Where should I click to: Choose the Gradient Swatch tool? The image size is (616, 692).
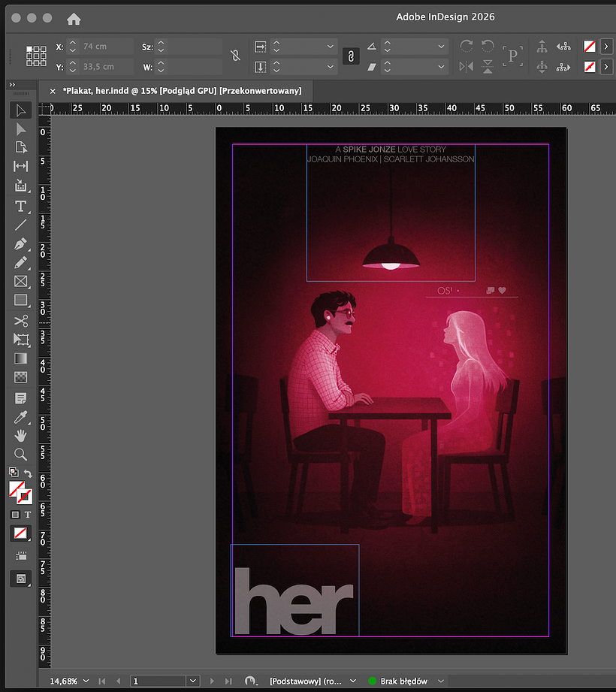20,358
